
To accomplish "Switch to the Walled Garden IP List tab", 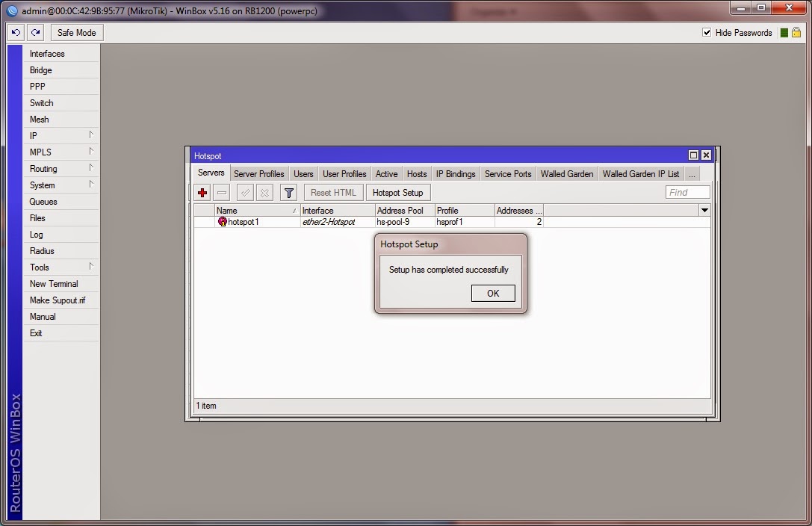I will point(641,174).
